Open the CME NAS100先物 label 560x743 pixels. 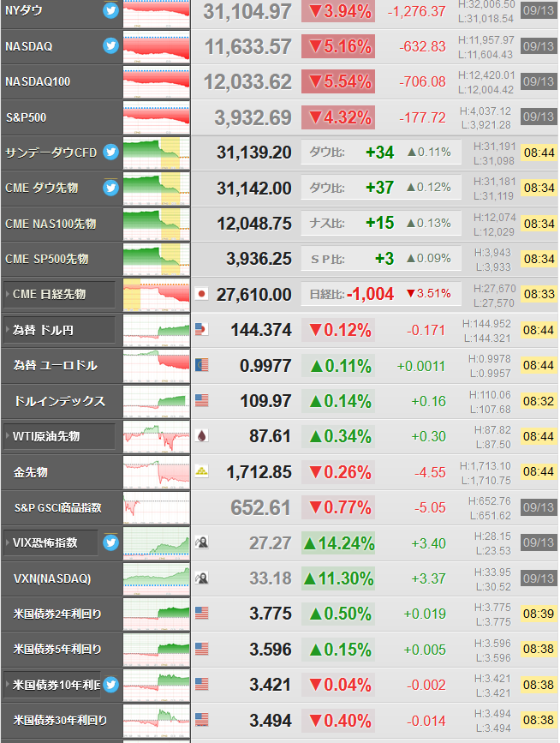click(51, 224)
